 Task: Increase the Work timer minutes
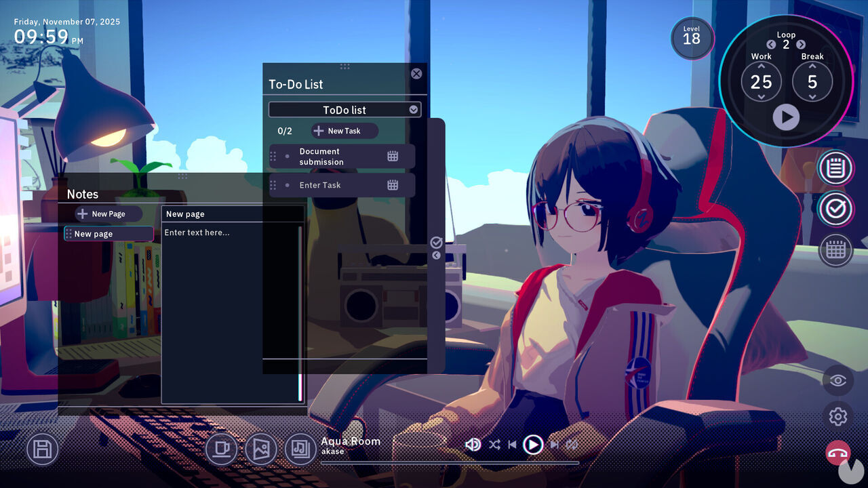tap(761, 66)
